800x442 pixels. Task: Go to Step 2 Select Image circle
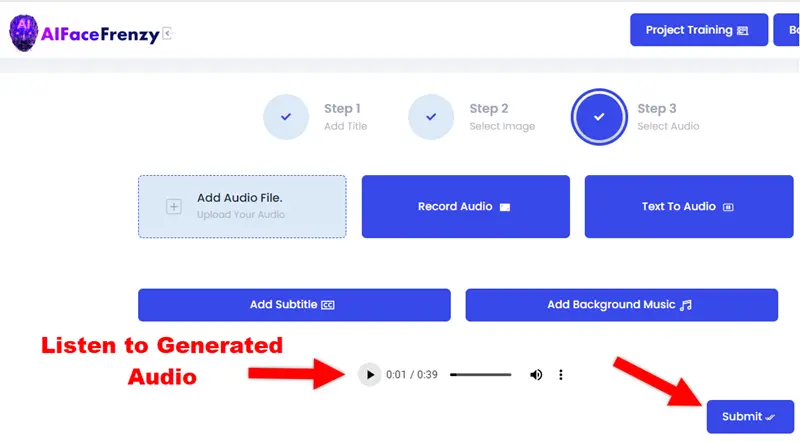click(x=431, y=117)
